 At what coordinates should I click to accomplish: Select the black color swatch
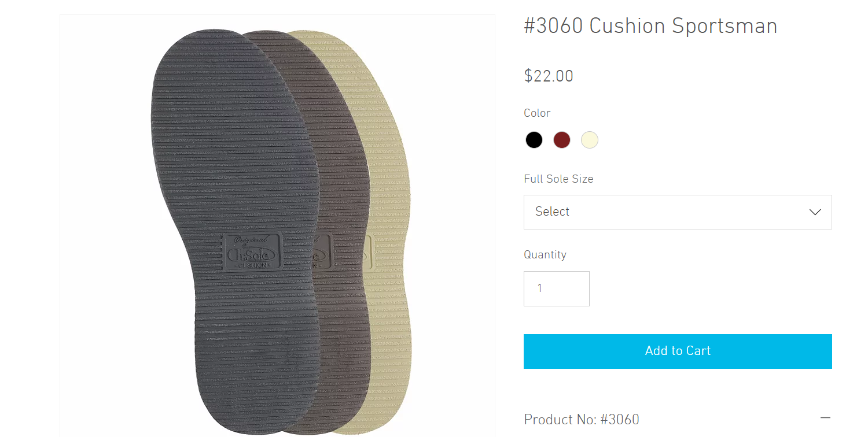(534, 140)
